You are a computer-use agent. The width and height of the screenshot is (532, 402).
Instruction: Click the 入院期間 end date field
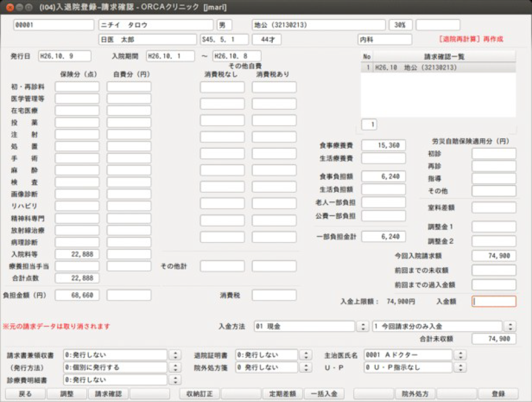pos(237,56)
